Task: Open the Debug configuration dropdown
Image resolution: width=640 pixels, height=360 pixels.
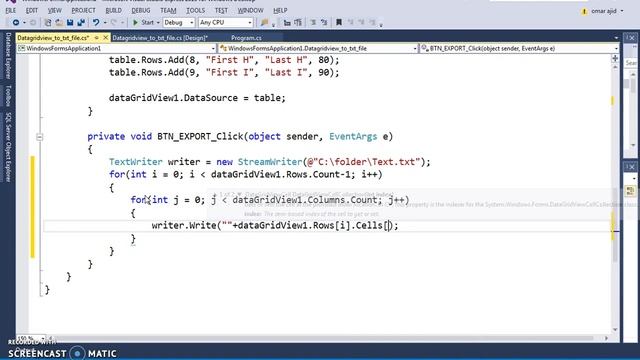Action: 179,22
